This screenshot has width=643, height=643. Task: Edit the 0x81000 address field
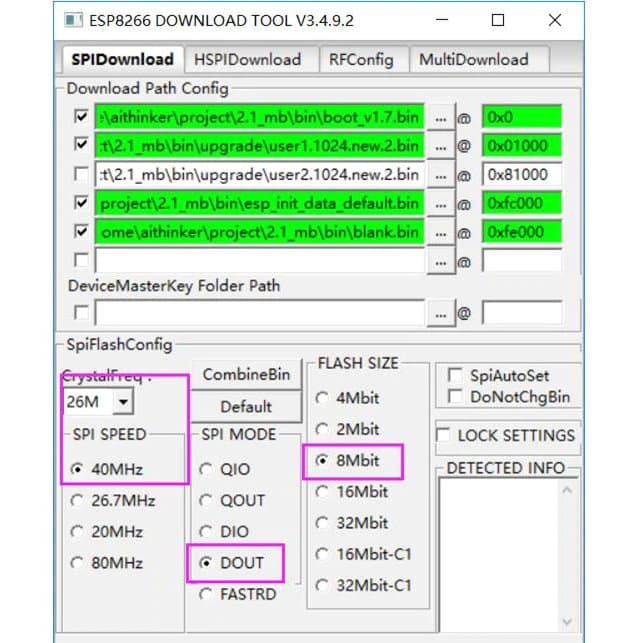(522, 175)
